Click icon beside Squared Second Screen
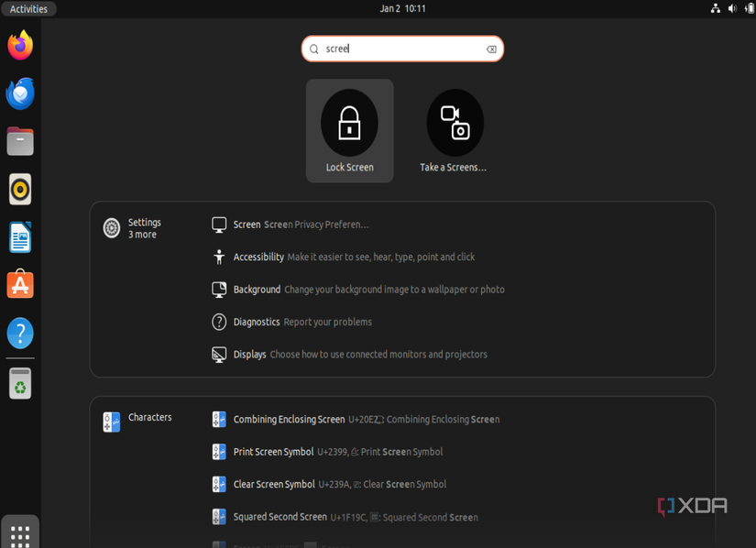This screenshot has width=756, height=548. (x=219, y=517)
